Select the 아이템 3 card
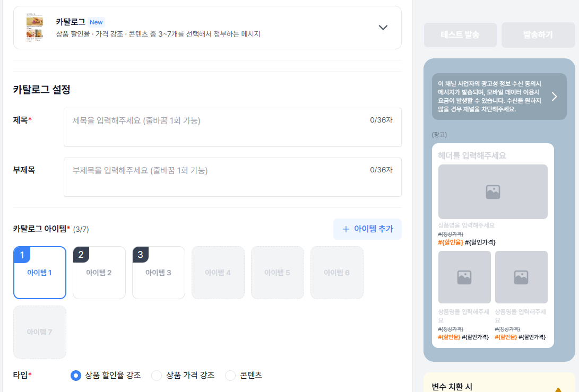 (x=159, y=273)
